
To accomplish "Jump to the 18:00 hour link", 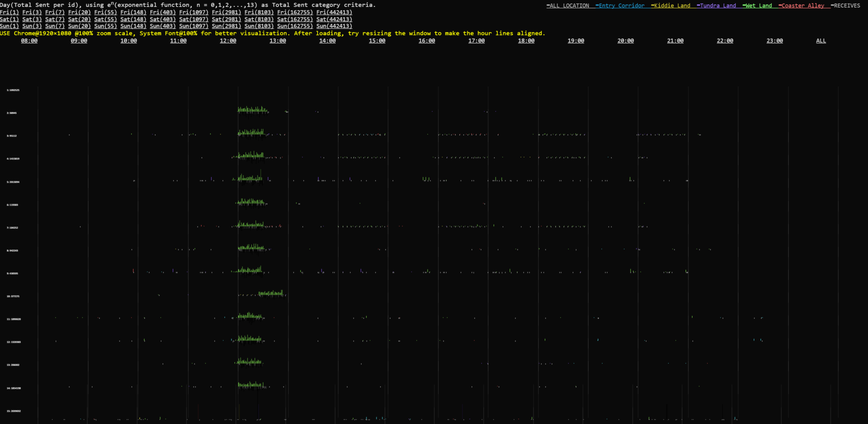I will 527,41.
